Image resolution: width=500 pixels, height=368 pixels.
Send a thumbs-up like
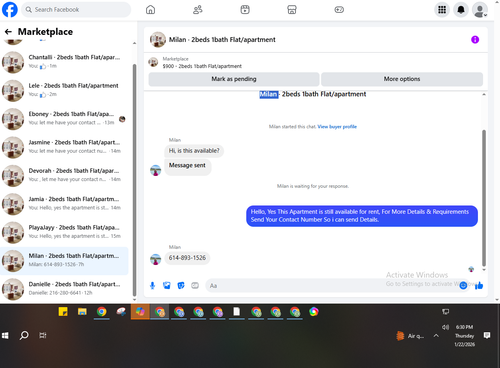tap(479, 285)
